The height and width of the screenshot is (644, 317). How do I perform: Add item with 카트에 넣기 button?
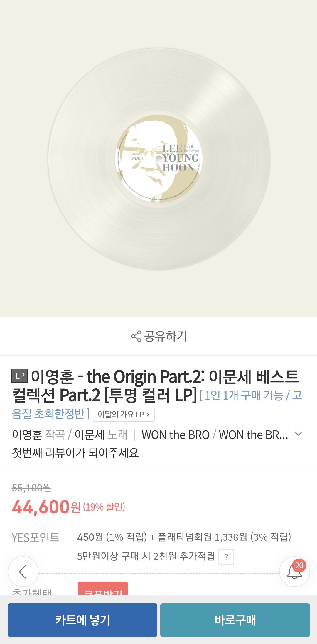(82, 620)
